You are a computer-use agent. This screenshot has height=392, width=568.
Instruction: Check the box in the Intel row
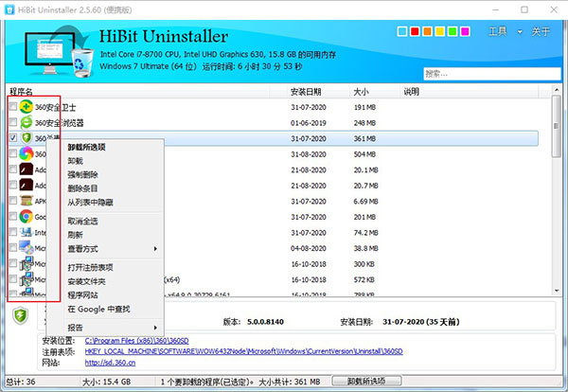[13, 232]
